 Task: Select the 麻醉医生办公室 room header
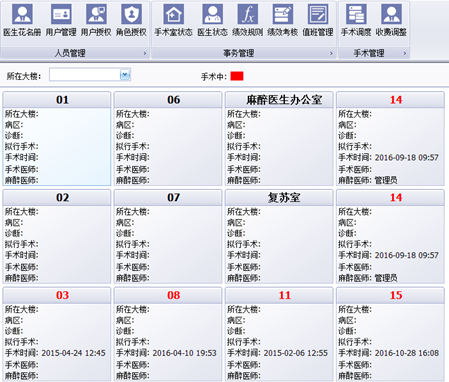pos(279,100)
